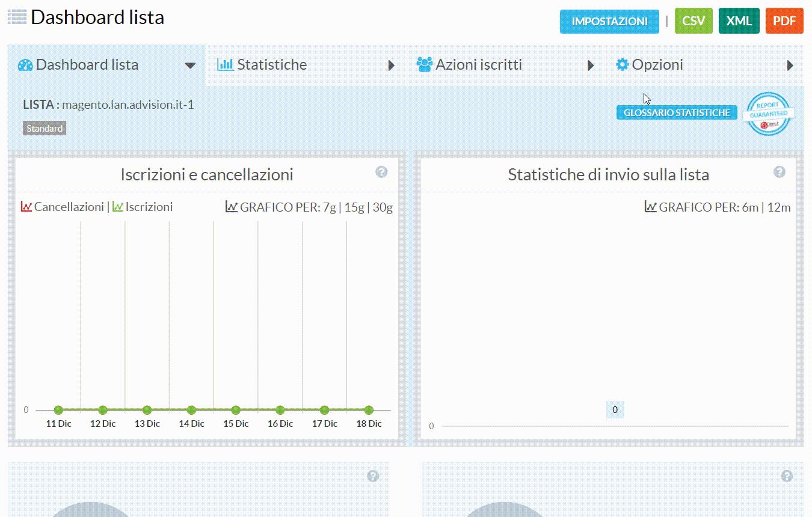Set subscriptions graph period to 15g

pyautogui.click(x=354, y=207)
